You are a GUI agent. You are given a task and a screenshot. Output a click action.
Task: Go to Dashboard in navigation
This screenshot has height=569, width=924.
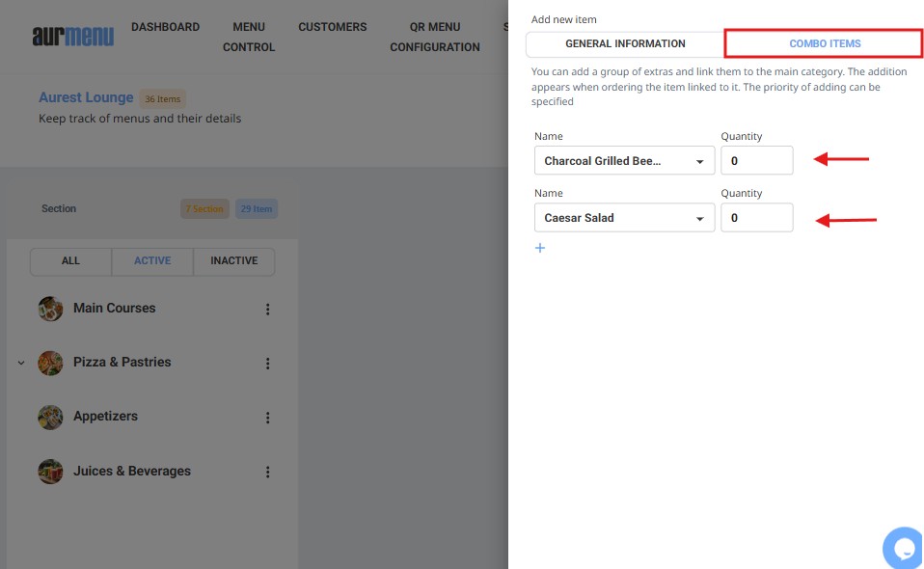pyautogui.click(x=165, y=27)
